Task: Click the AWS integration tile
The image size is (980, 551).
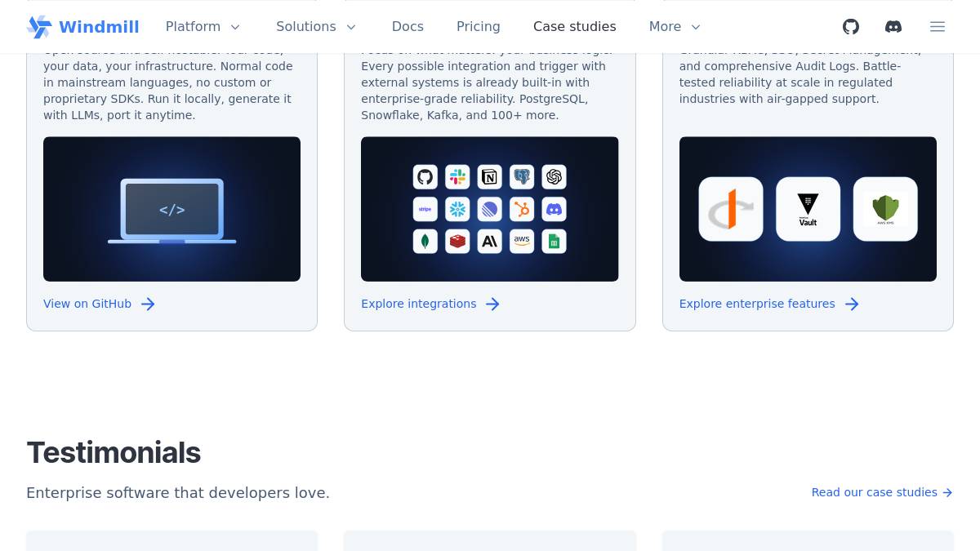Action: click(x=522, y=242)
